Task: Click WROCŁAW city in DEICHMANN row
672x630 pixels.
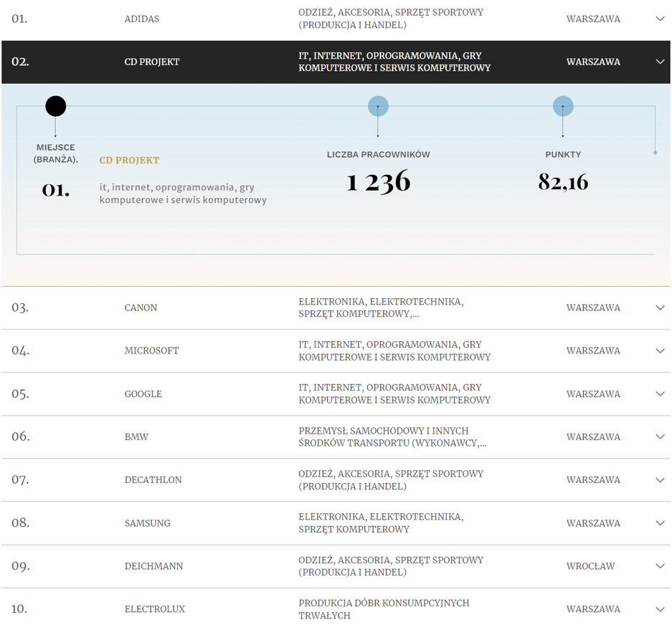Action: pos(590,566)
